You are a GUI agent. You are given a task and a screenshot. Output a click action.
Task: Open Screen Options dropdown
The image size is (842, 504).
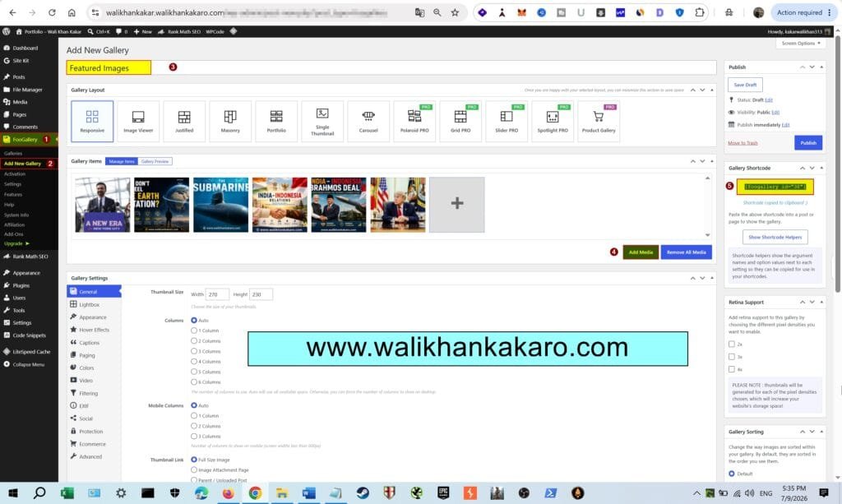[x=801, y=43]
